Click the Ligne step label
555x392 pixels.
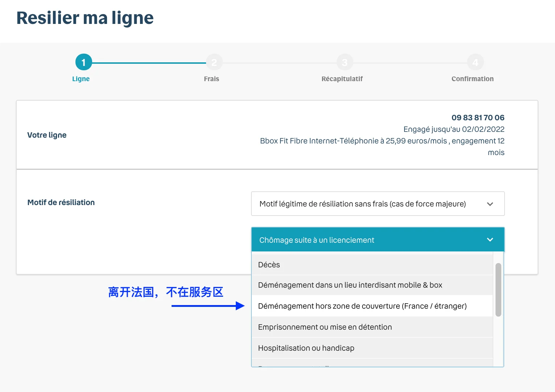pyautogui.click(x=81, y=79)
